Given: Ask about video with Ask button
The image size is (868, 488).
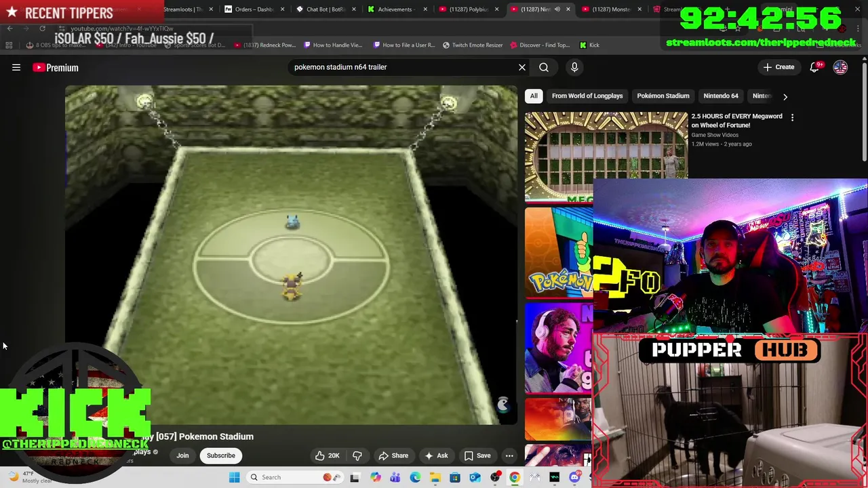Looking at the screenshot, I should [x=436, y=455].
